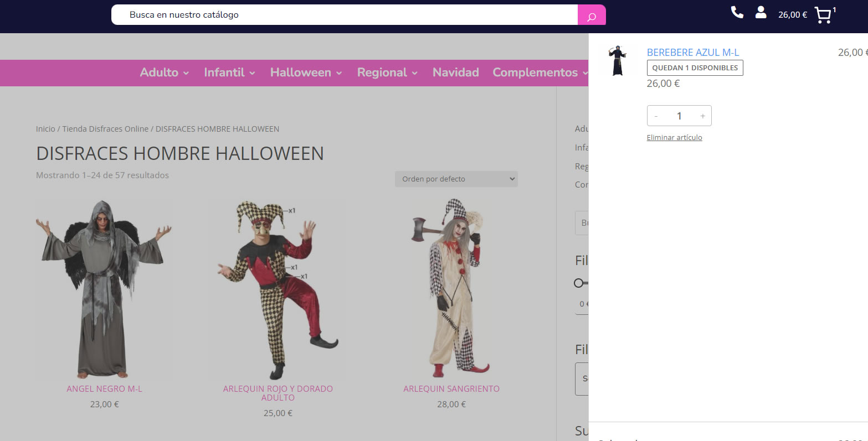This screenshot has width=868, height=441.
Task: Click Eliminar artículo link
Action: tap(674, 137)
